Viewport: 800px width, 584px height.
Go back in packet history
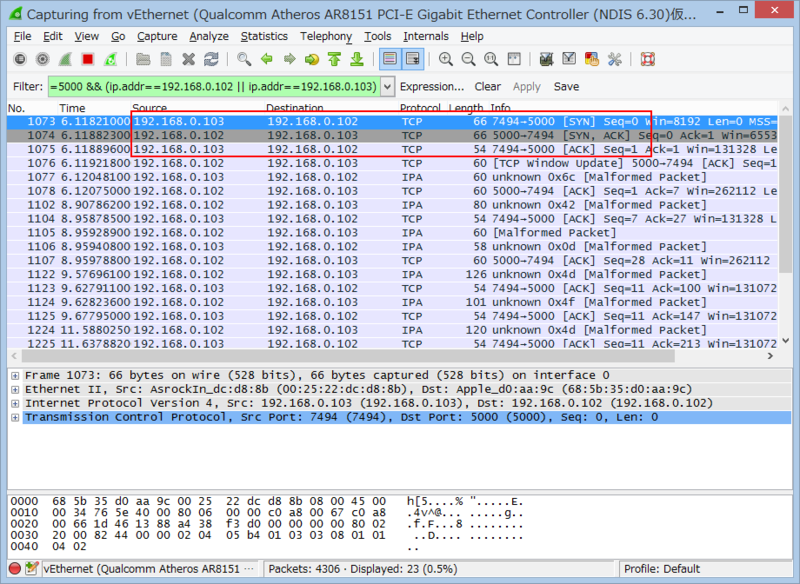coord(267,59)
